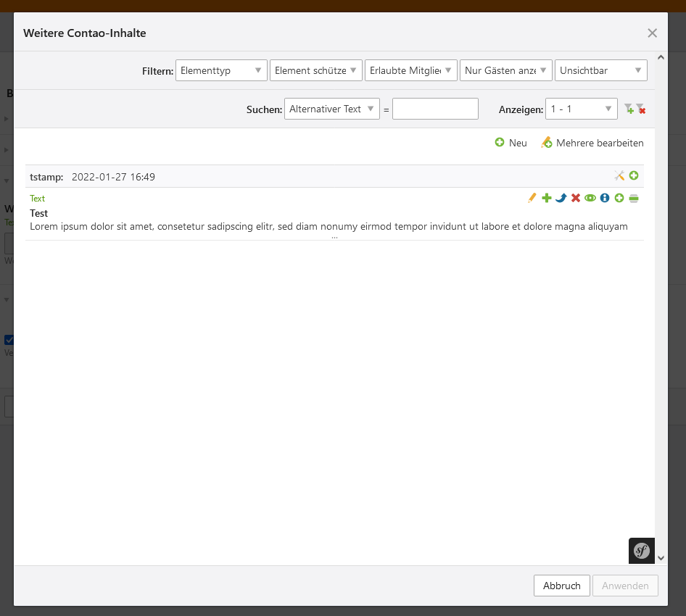Click the drag handle on Text element
The width and height of the screenshot is (686, 616).
coord(634,198)
